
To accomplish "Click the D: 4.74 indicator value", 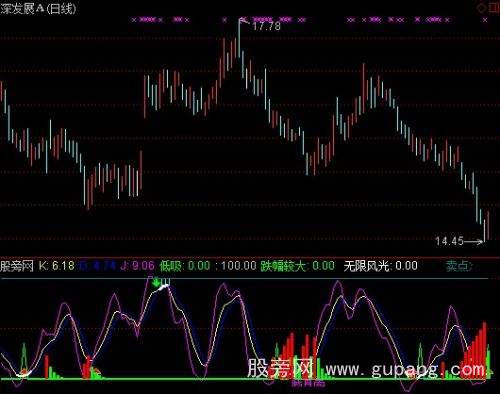I will tap(98, 266).
